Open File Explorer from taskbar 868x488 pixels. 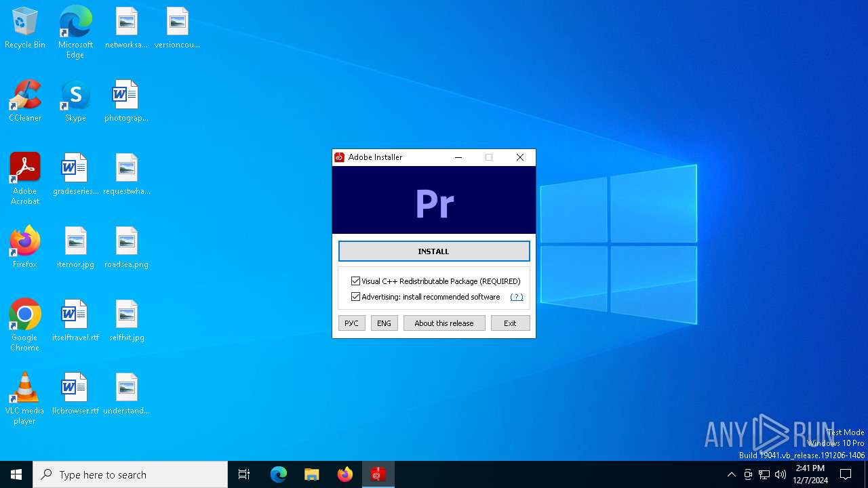pos(311,474)
